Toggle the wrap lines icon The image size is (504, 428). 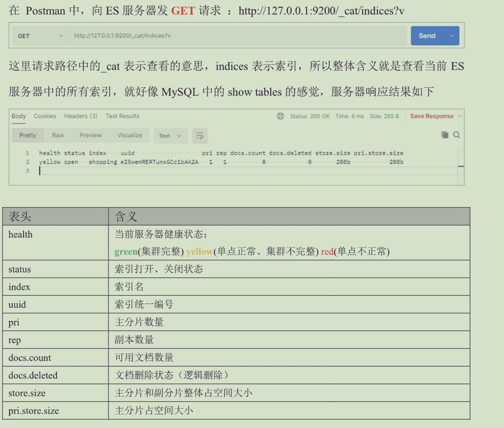click(200, 136)
